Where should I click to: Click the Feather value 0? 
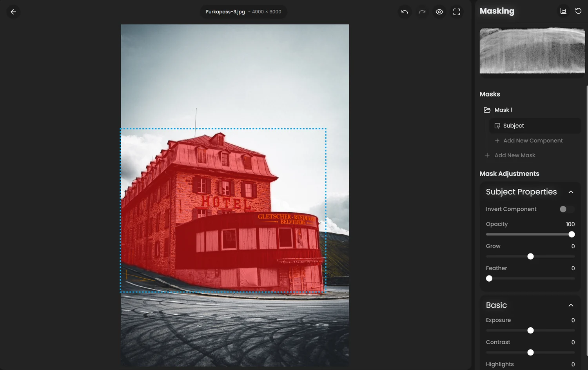(x=573, y=268)
